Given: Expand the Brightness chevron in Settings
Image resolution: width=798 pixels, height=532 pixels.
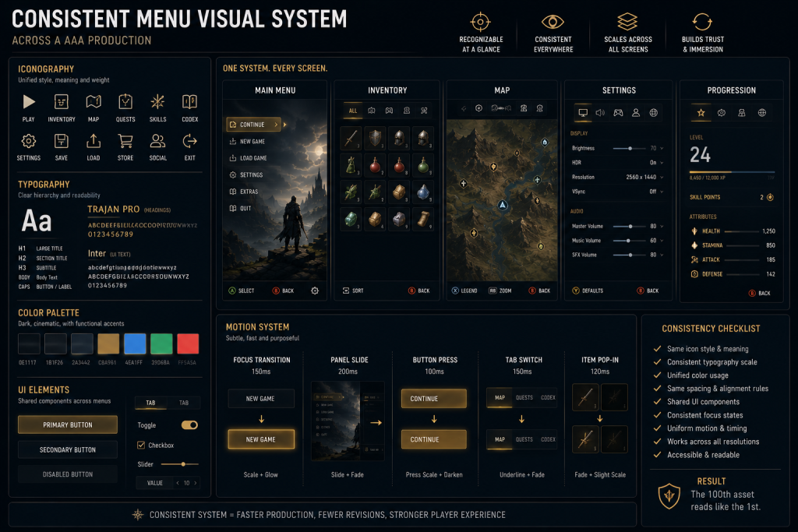Looking at the screenshot, I should click(662, 149).
